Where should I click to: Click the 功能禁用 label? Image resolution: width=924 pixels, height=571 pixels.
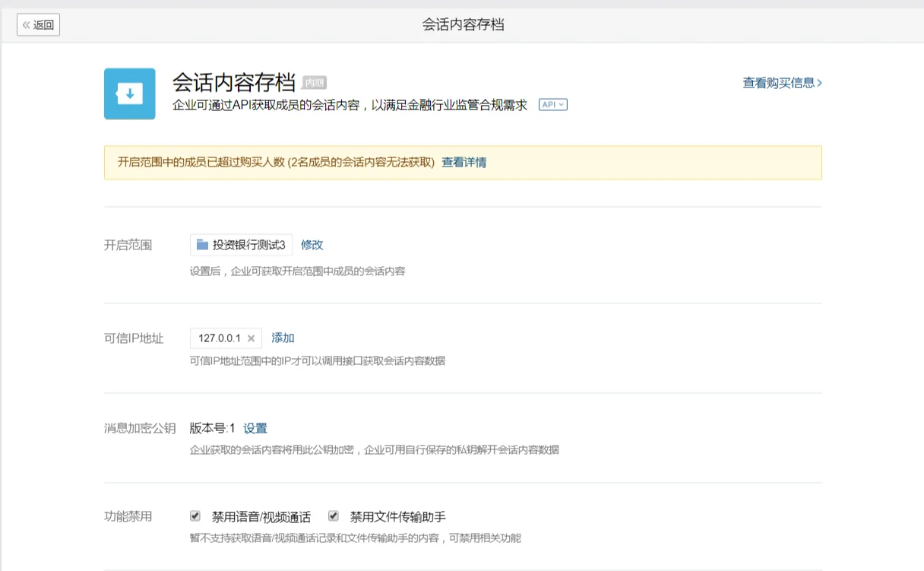tap(128, 516)
